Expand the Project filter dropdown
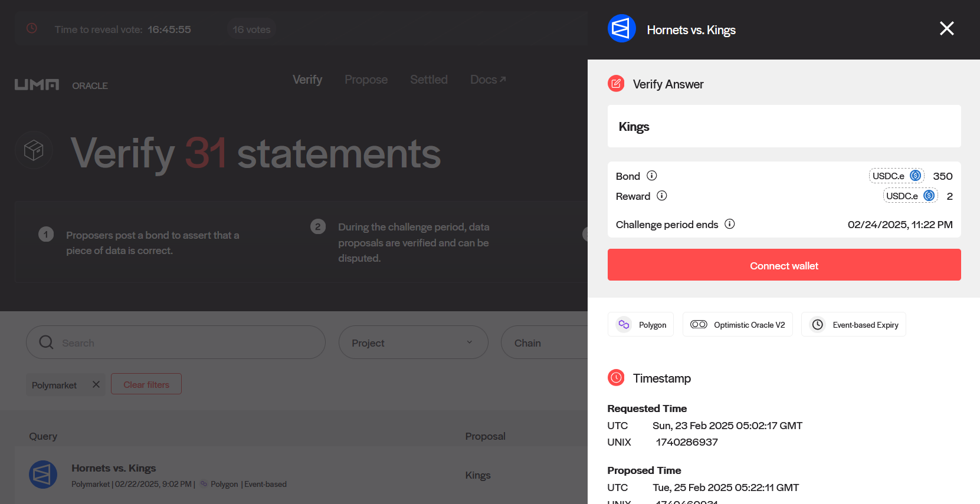This screenshot has height=504, width=980. tap(414, 342)
